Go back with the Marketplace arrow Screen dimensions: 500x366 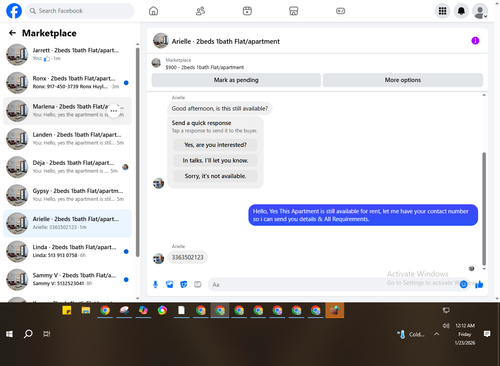[12, 33]
